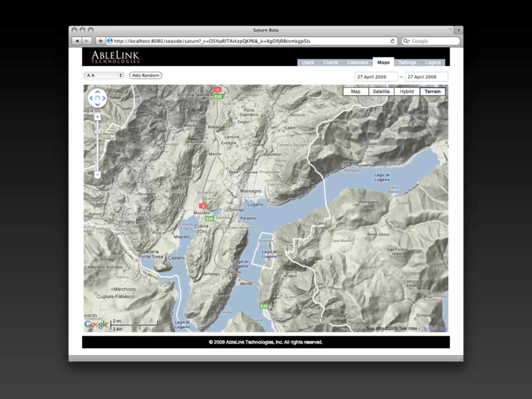Viewport: 532px width, 399px height.
Task: Zoom in with the plus button
Action: click(x=97, y=117)
